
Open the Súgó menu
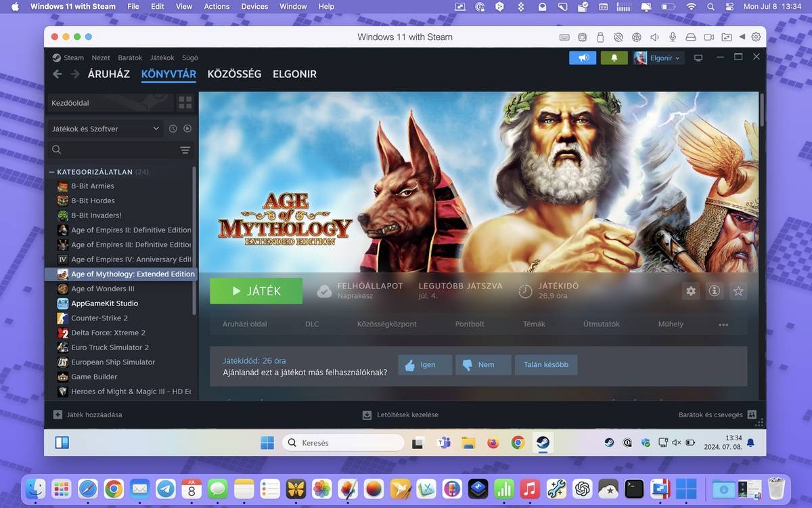click(x=190, y=58)
